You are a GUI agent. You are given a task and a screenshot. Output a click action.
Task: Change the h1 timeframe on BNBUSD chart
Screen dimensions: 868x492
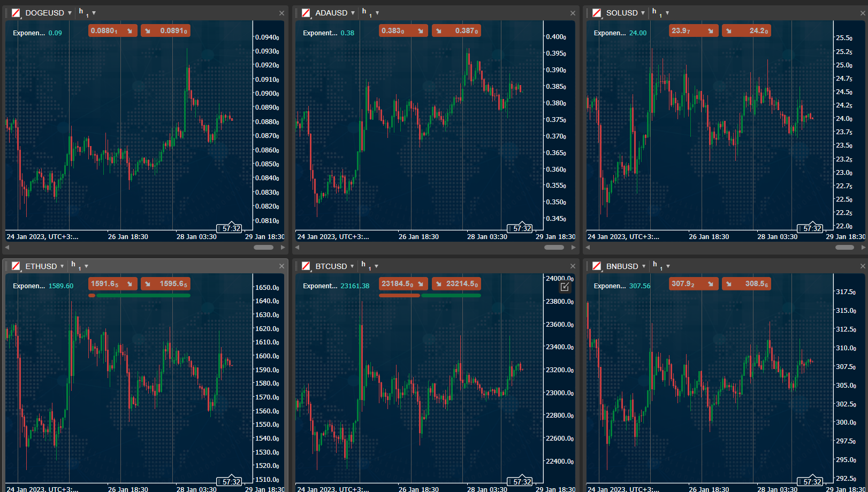click(x=661, y=266)
